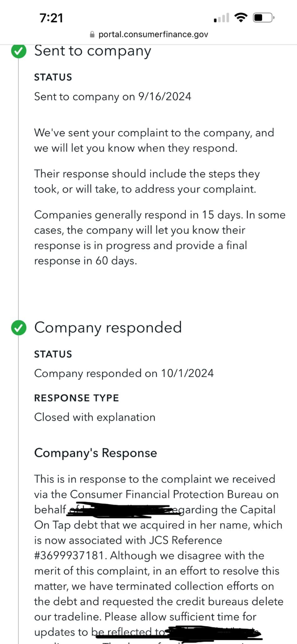Tap the cellular signal bars icon
The image size is (297, 644).
tap(222, 18)
